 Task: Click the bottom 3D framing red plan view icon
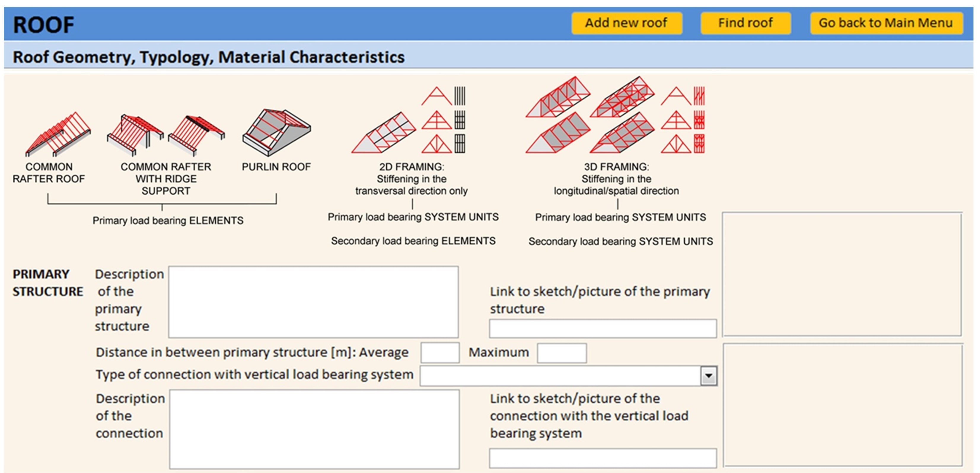pyautogui.click(x=699, y=144)
